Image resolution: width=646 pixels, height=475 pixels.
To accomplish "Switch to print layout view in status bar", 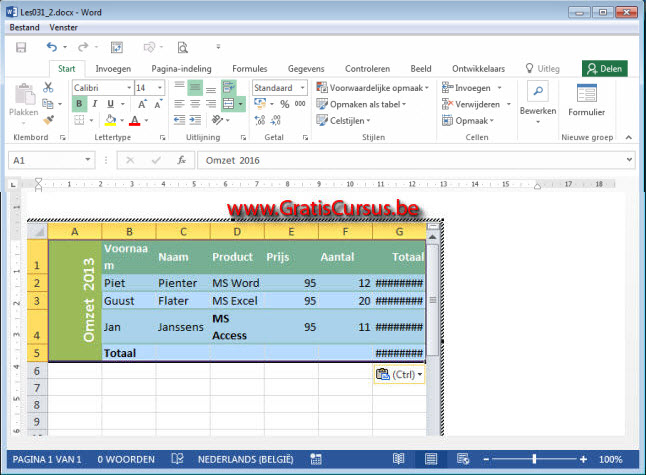I will [431, 459].
